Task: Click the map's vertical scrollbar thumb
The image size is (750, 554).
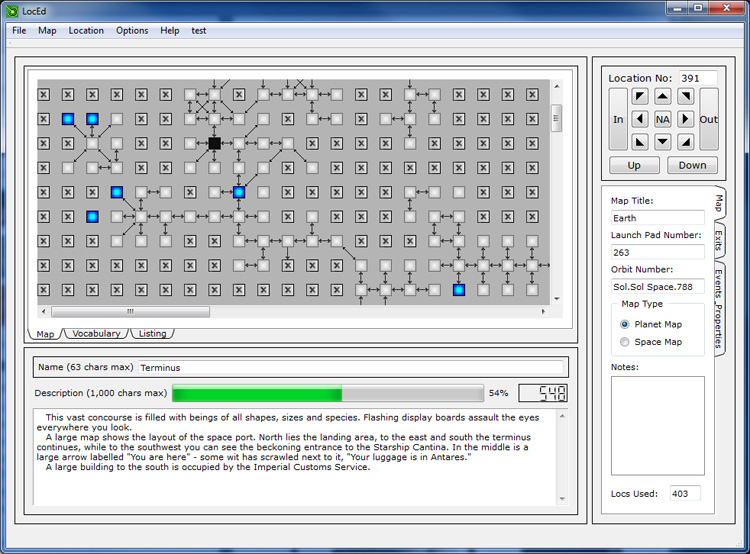Action: (556, 118)
